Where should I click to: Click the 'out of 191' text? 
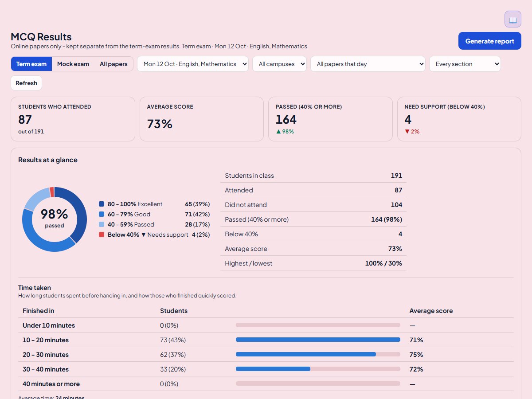31,131
